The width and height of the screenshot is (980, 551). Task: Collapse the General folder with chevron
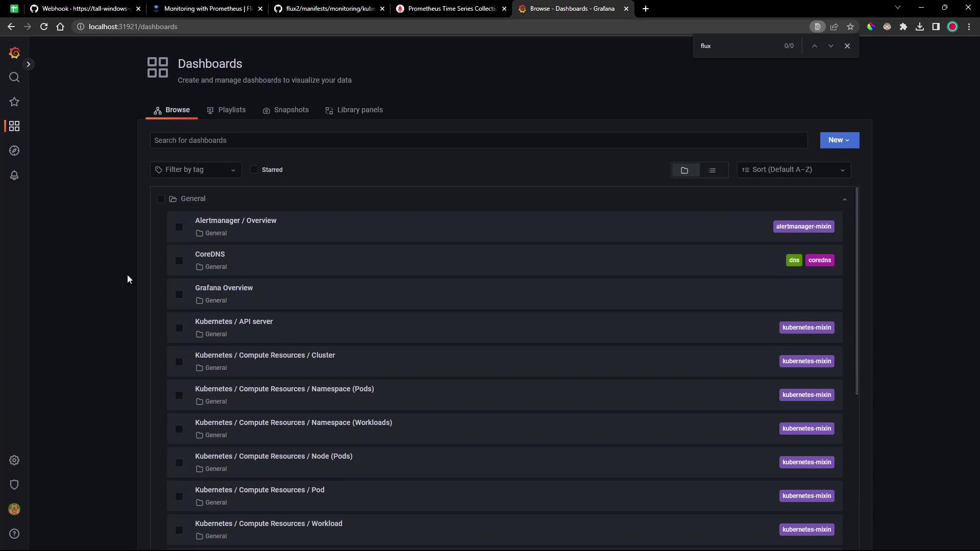click(844, 199)
